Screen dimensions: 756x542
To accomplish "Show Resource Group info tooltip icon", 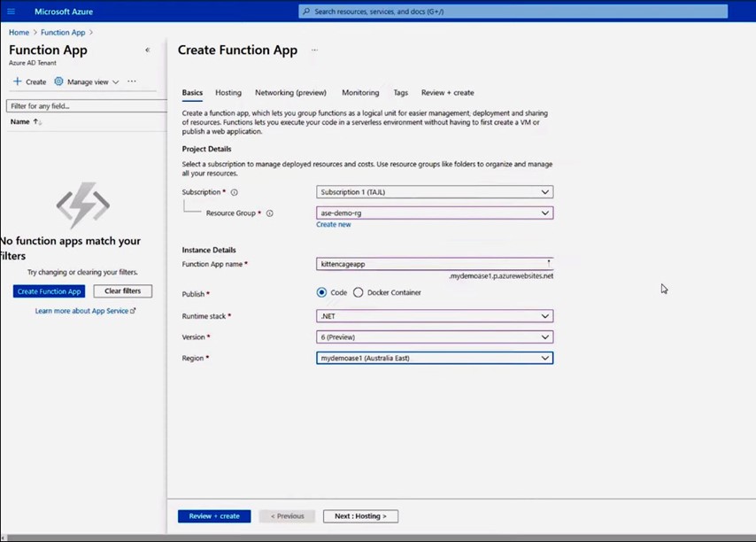I will (x=270, y=213).
